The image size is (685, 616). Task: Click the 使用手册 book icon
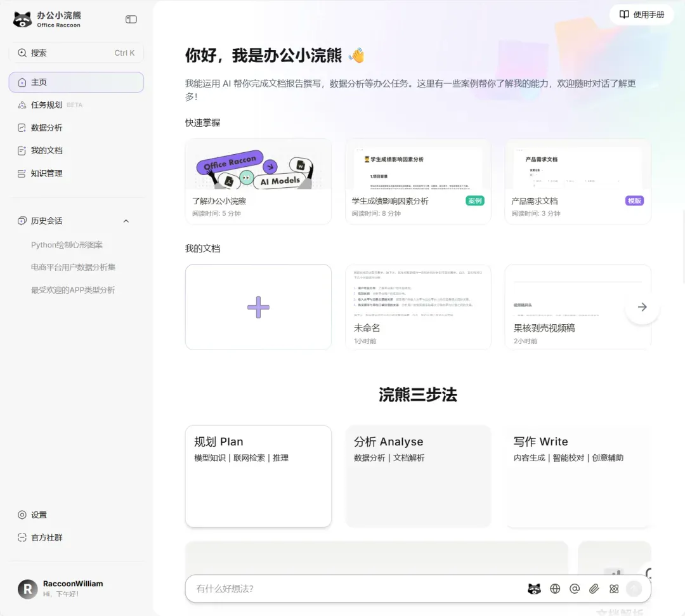point(624,15)
